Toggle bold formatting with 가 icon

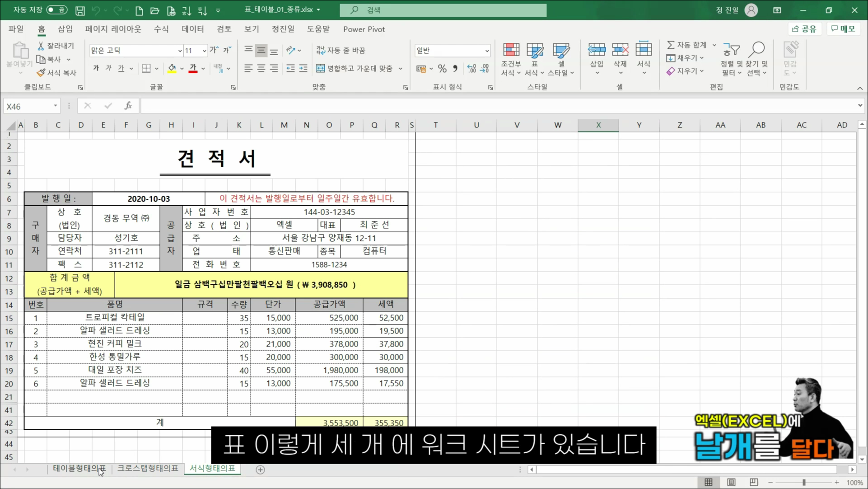pos(95,68)
